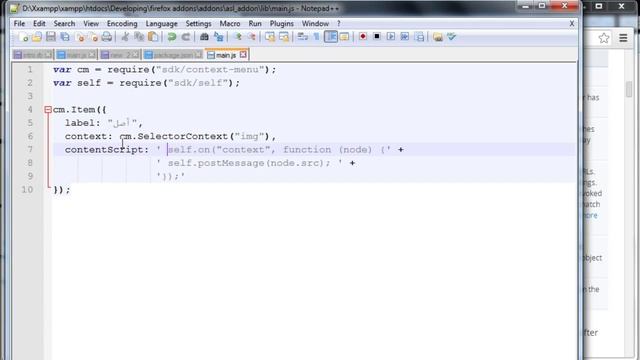
Task: Close the package.json tab
Action: click(x=198, y=54)
